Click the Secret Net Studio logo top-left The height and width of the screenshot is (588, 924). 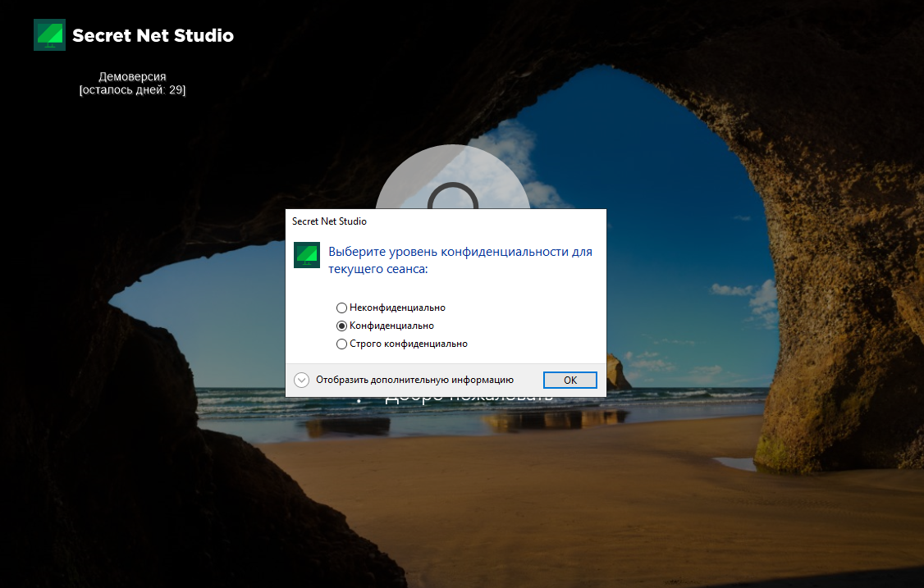point(49,34)
